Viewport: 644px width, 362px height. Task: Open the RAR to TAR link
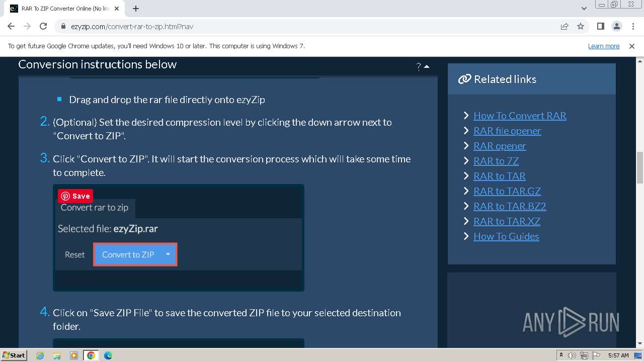pyautogui.click(x=500, y=176)
